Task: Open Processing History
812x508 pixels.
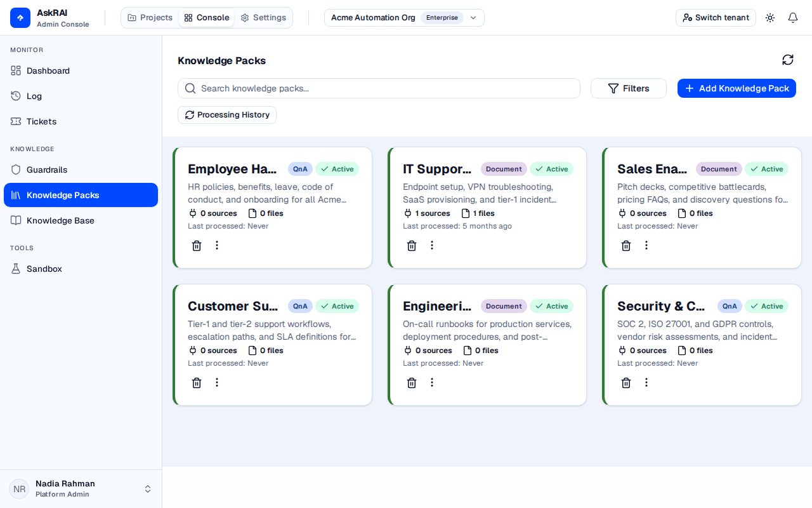Action: [227, 115]
